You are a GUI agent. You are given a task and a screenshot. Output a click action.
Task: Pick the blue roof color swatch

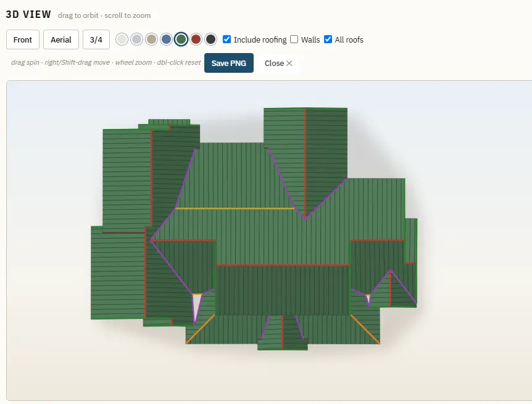[x=166, y=39]
